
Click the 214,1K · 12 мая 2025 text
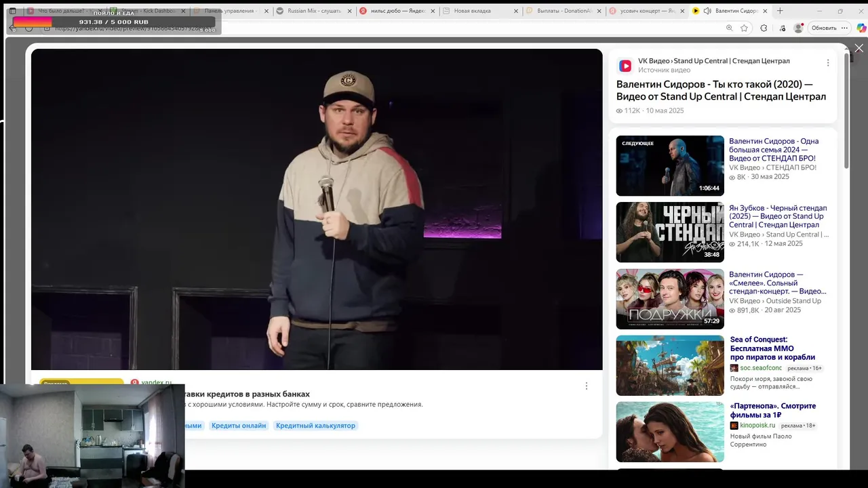(766, 243)
